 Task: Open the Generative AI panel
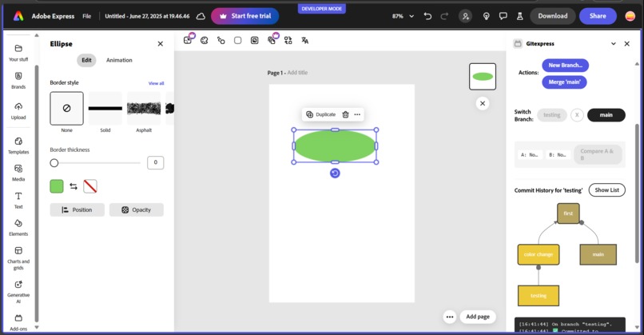pos(18,292)
